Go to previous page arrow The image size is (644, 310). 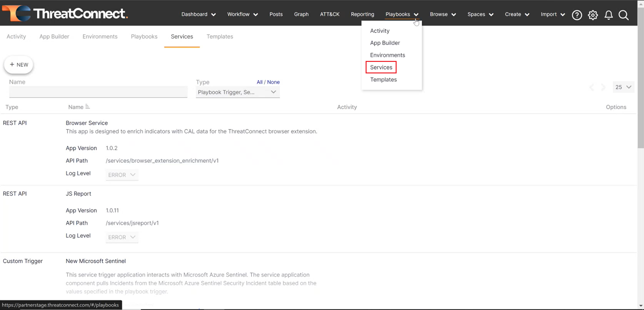pos(592,87)
